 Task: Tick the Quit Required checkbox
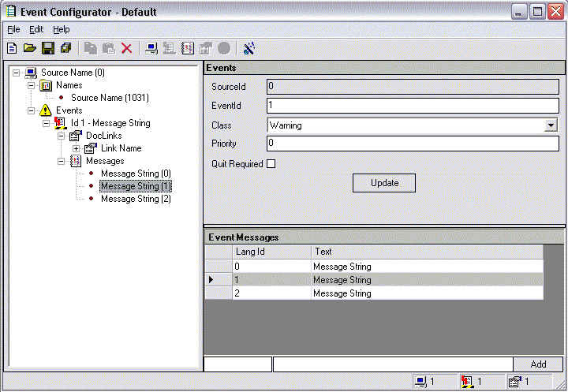[x=271, y=164]
